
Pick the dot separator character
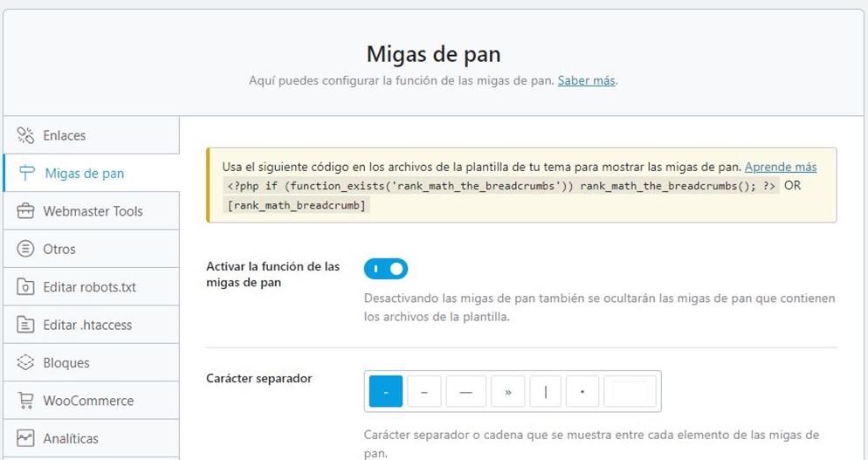582,392
